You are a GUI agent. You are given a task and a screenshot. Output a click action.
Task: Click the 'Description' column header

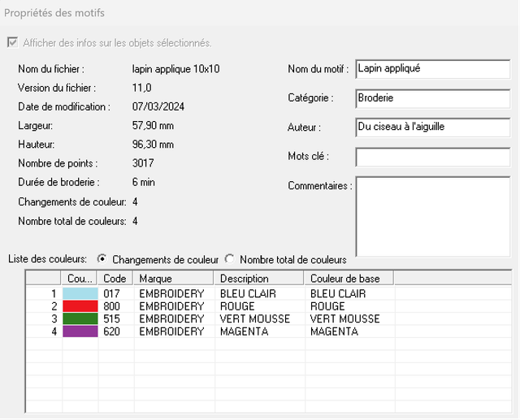pyautogui.click(x=258, y=279)
